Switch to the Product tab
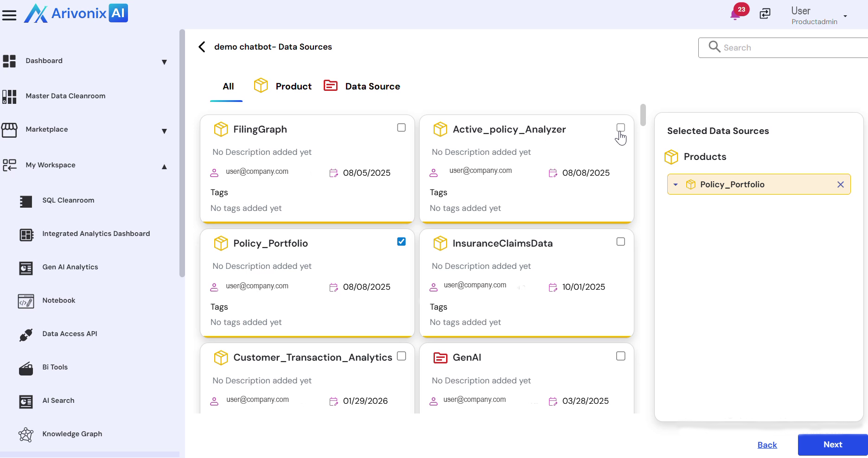Screen dimensions: 868x458 293,86
